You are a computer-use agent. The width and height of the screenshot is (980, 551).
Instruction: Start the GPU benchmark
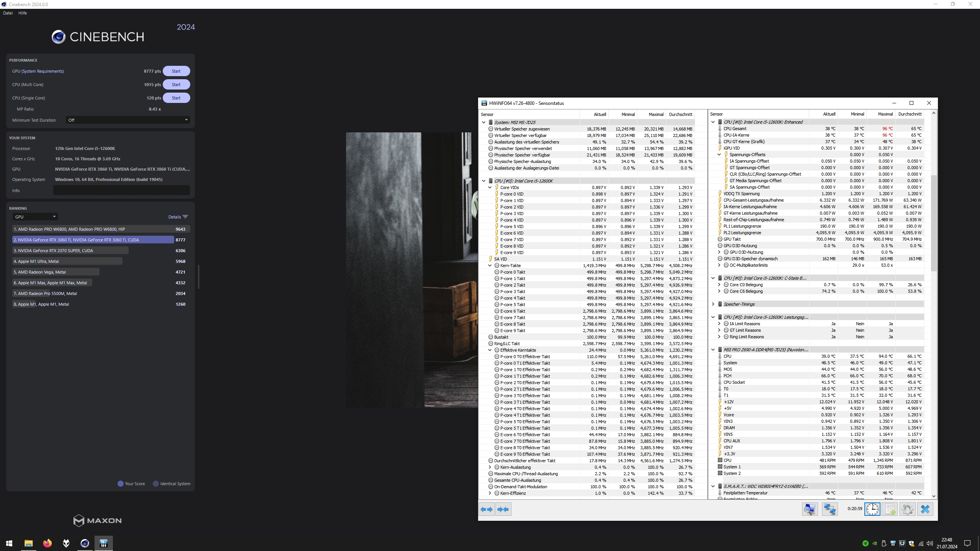176,71
